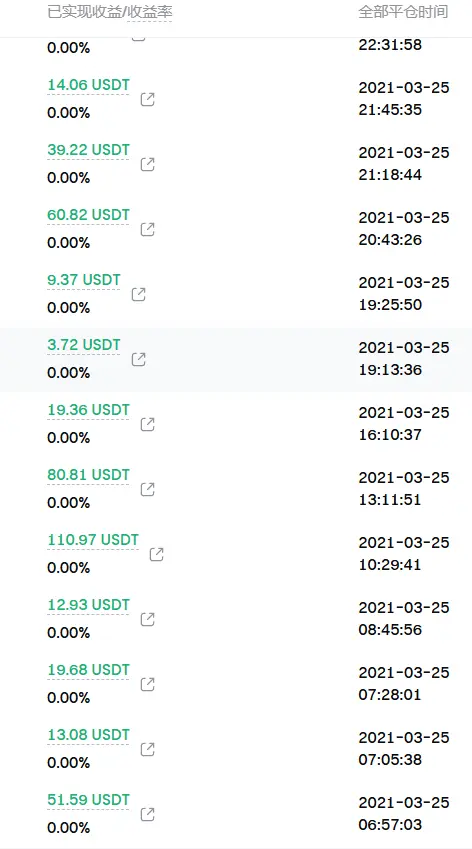
Task: Select the row closed at 19:13:36
Action: click(236, 360)
